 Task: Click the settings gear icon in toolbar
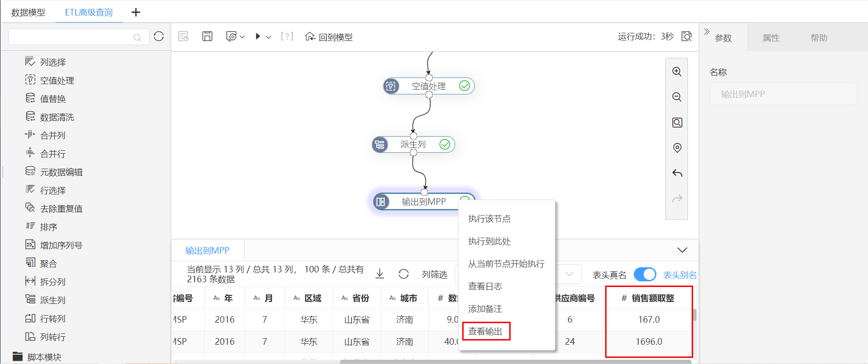click(x=231, y=36)
